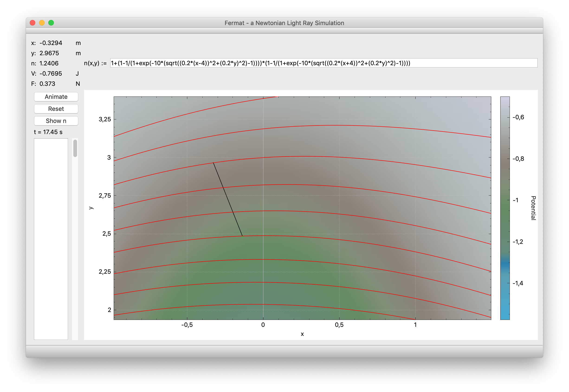Image resolution: width=569 pixels, height=392 pixels.
Task: Click the window title Fermat text
Action: click(284, 23)
